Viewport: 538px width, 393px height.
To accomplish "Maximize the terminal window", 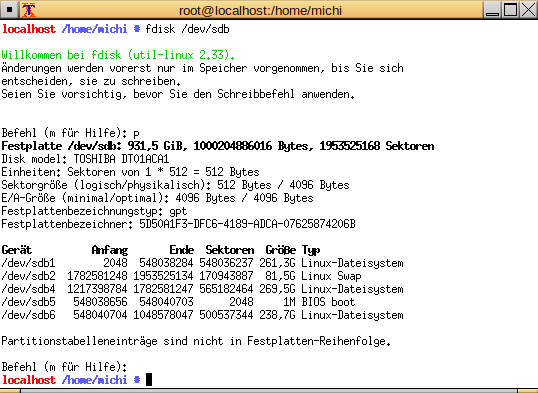I will pyautogui.click(x=510, y=10).
